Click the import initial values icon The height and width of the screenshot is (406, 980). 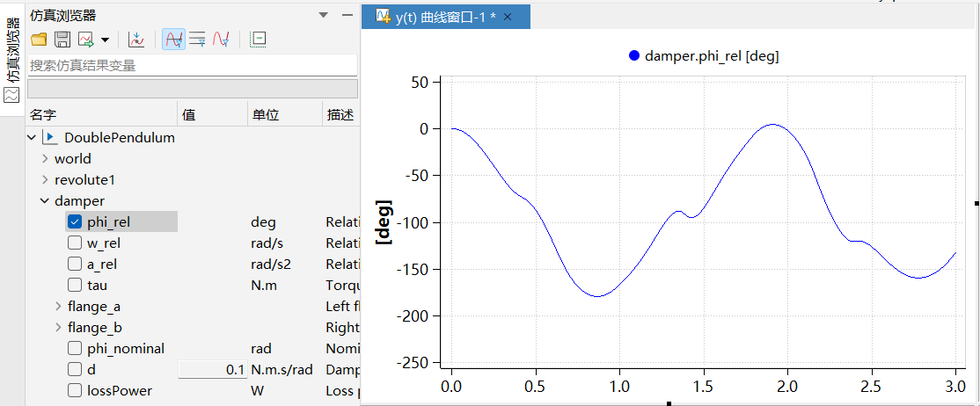(x=136, y=40)
